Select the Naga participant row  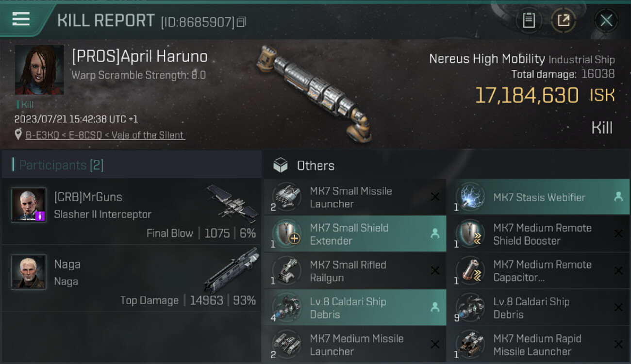[x=132, y=279]
